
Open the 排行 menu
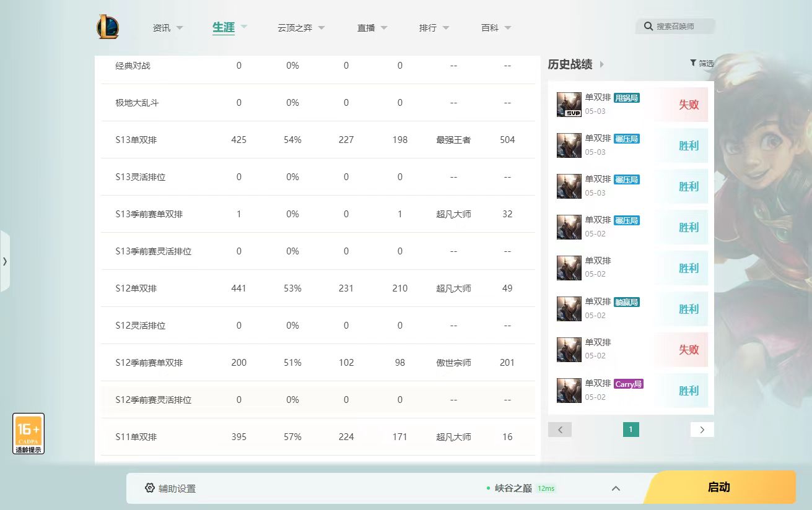428,28
